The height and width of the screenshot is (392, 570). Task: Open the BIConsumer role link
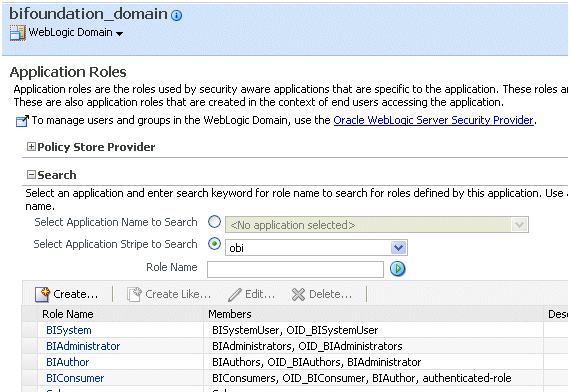click(x=75, y=378)
